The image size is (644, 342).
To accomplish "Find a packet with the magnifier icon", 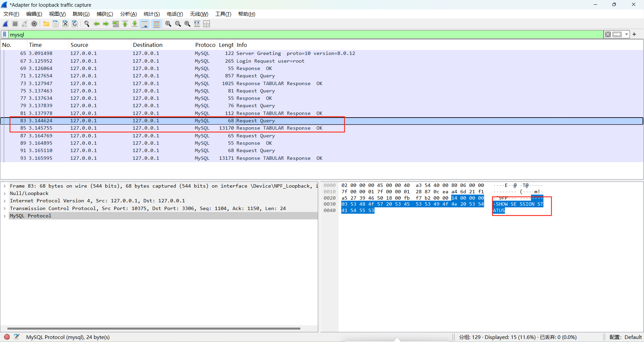I will click(87, 24).
